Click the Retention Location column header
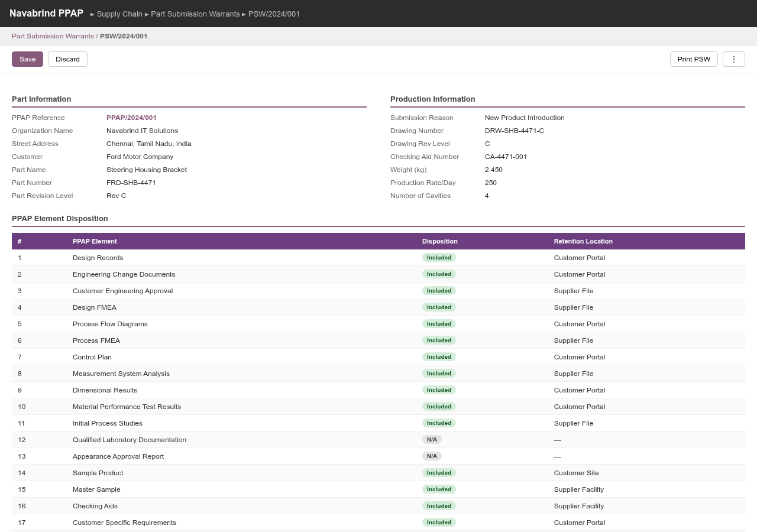The image size is (757, 532). click(583, 241)
